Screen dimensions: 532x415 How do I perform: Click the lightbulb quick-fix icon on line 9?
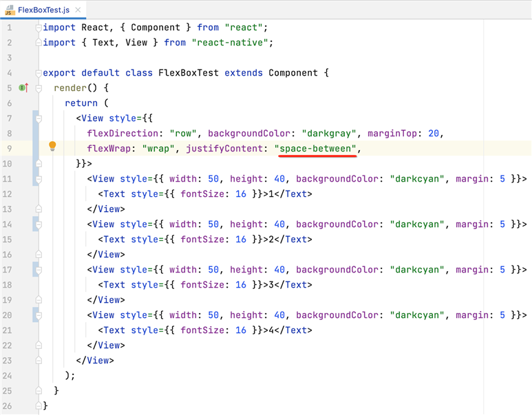click(x=52, y=147)
